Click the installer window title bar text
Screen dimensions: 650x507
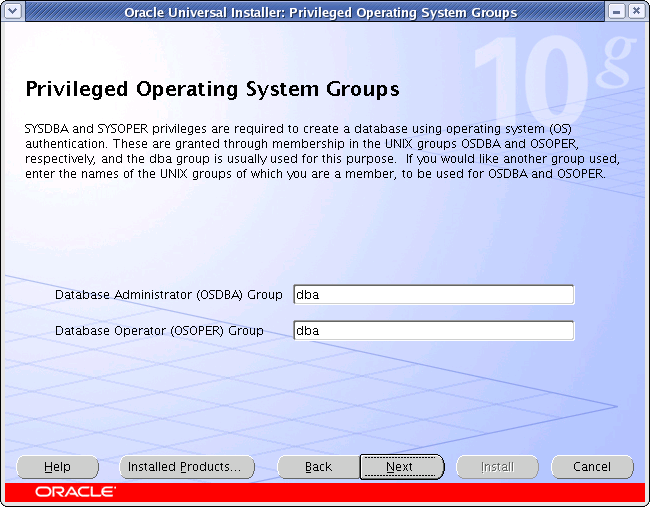(320, 12)
